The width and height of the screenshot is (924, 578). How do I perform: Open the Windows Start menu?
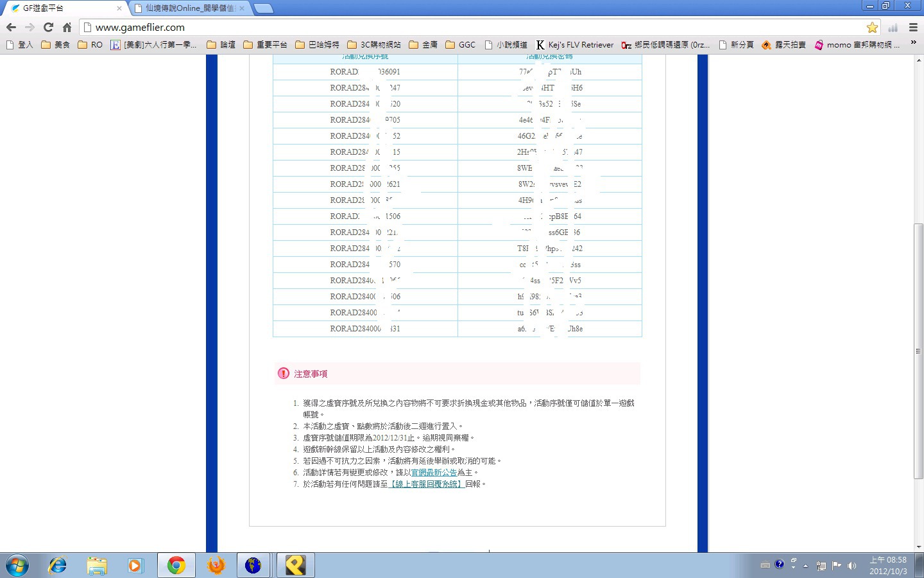click(x=17, y=566)
